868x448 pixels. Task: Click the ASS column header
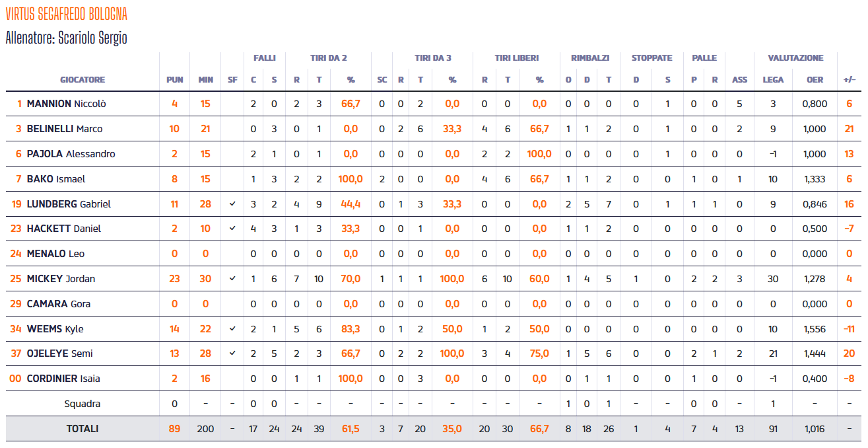click(x=739, y=80)
